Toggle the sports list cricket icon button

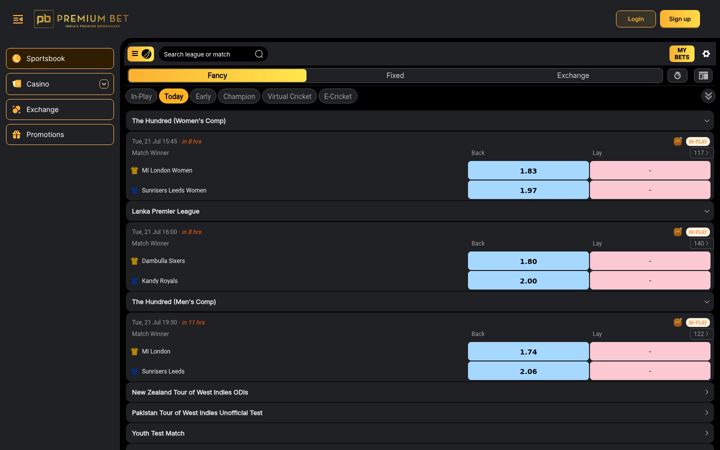click(141, 54)
